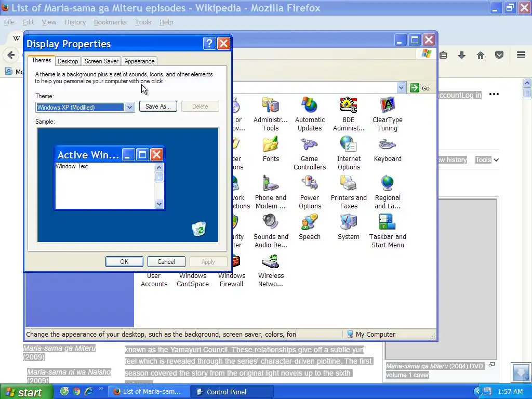Switch to the Desktop tab
The image size is (532, 399).
tap(68, 61)
